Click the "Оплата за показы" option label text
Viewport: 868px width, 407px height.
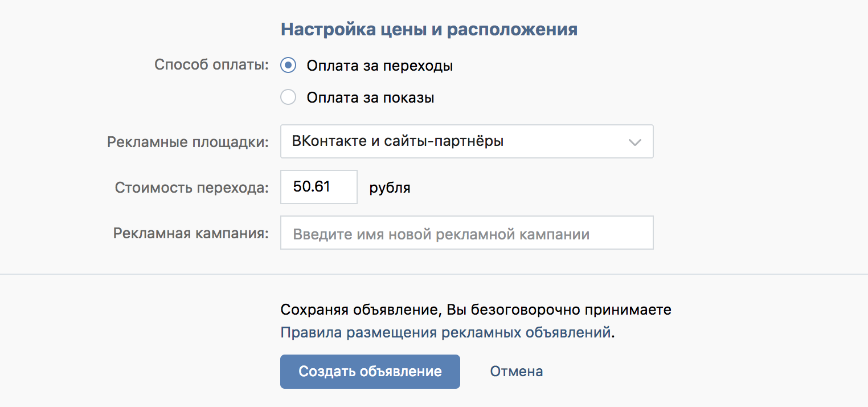(370, 97)
